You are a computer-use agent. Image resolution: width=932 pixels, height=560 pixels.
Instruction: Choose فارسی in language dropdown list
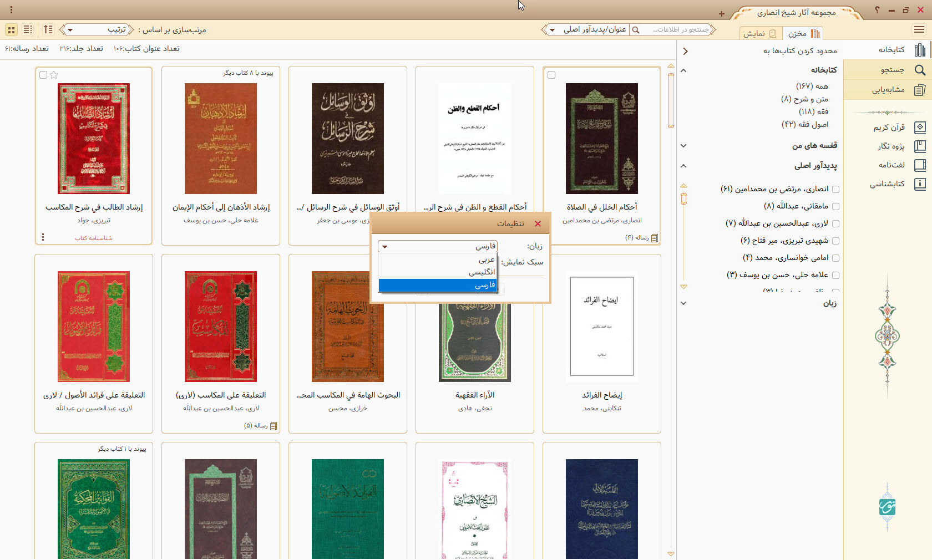pos(438,285)
